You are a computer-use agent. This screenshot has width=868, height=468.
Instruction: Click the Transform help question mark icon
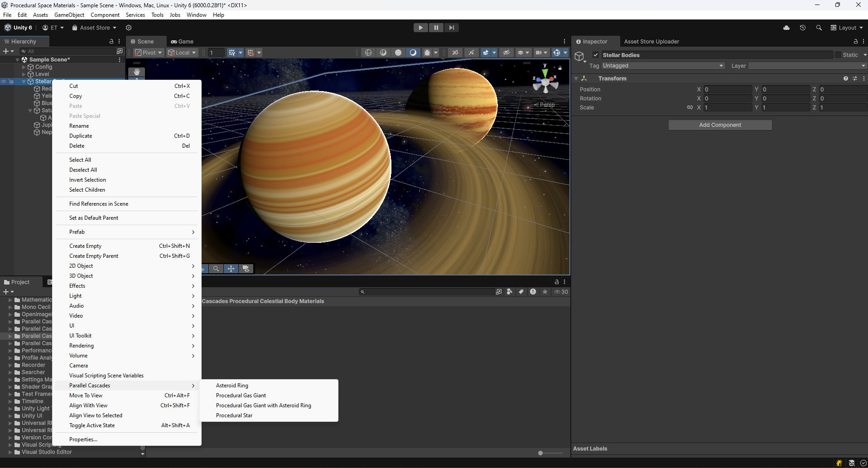(845, 78)
